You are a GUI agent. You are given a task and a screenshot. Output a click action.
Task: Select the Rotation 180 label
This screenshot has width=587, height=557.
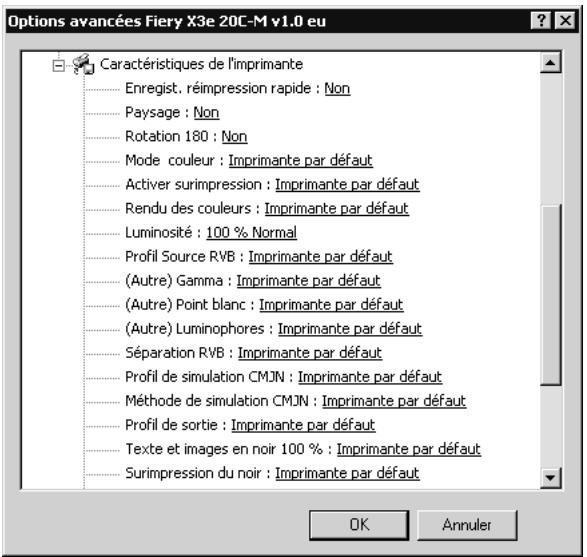(x=166, y=137)
